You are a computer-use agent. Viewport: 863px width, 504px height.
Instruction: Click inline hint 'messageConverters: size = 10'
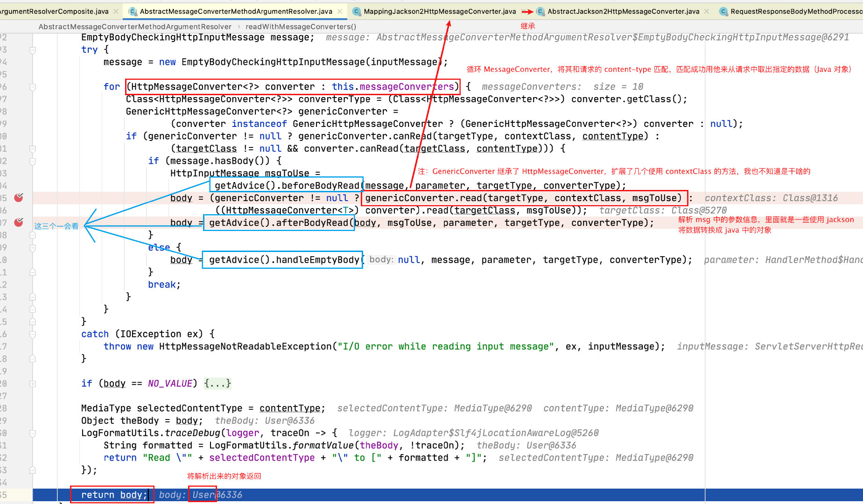562,87
